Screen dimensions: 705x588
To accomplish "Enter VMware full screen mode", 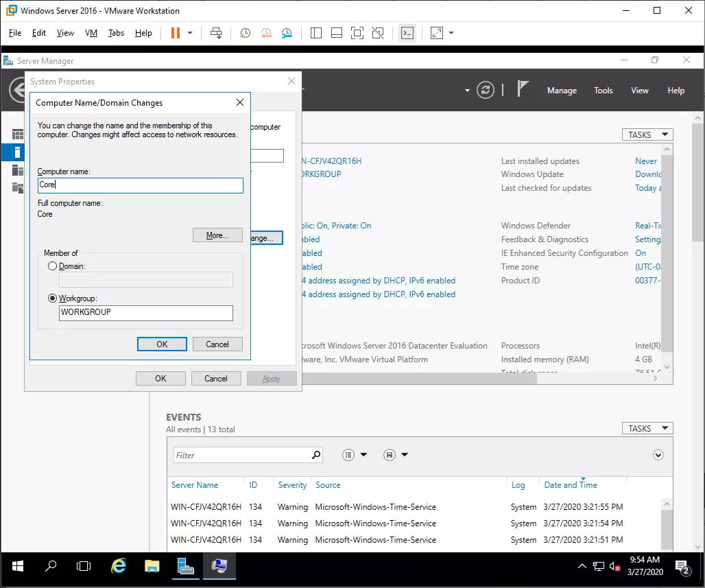I will click(357, 33).
